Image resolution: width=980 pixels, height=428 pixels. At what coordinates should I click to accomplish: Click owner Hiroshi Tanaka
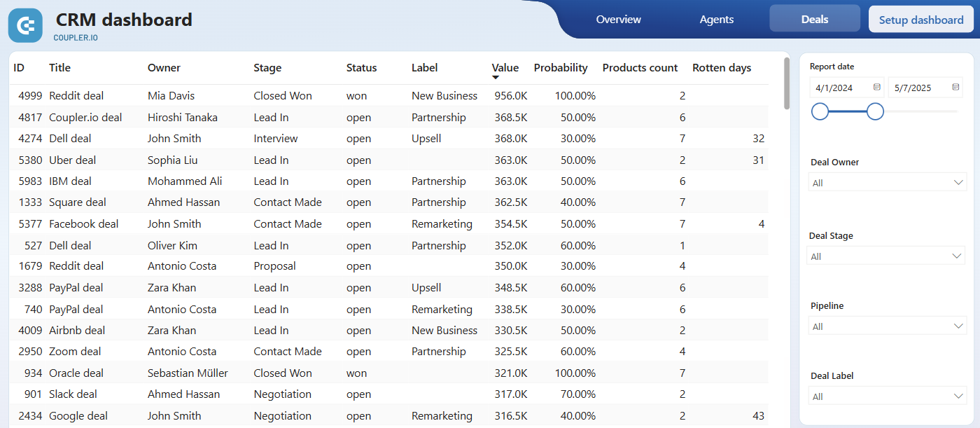tap(183, 117)
